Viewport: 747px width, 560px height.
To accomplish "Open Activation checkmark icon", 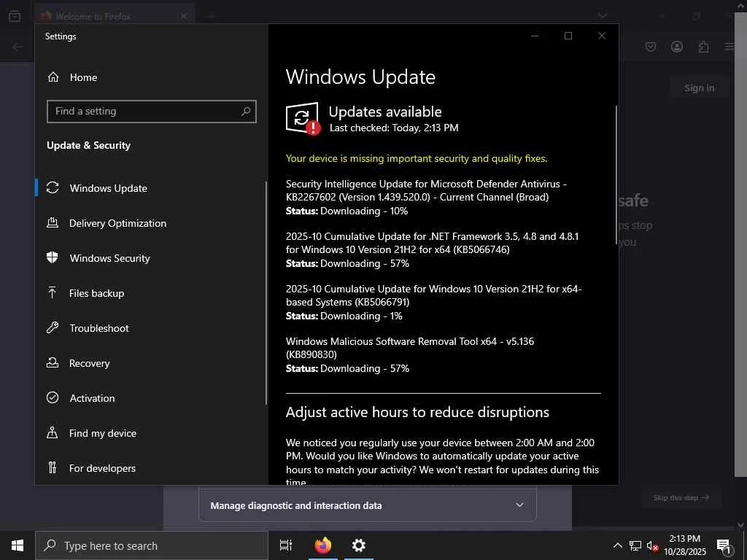I will pyautogui.click(x=53, y=397).
